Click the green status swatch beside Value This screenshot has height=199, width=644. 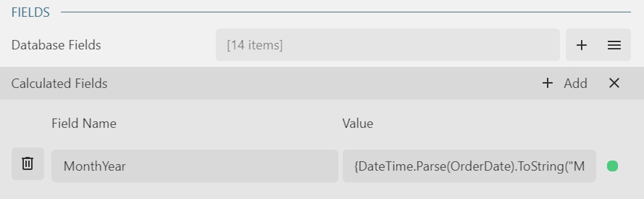coord(612,165)
